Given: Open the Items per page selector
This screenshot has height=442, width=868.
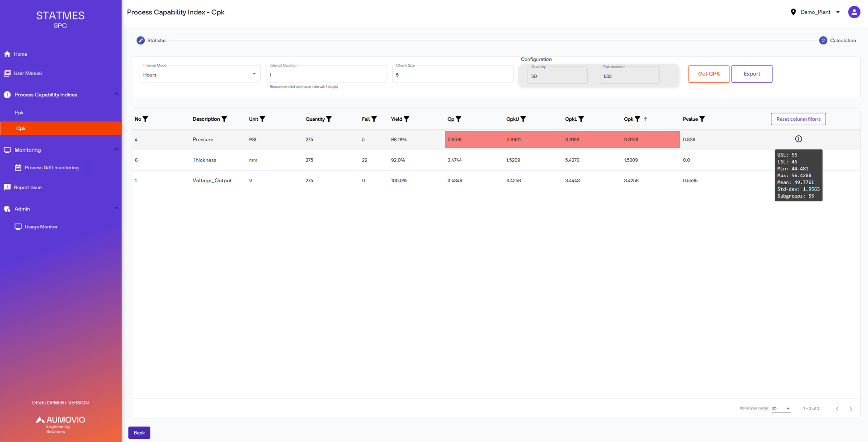Looking at the screenshot, I should pyautogui.click(x=781, y=408).
